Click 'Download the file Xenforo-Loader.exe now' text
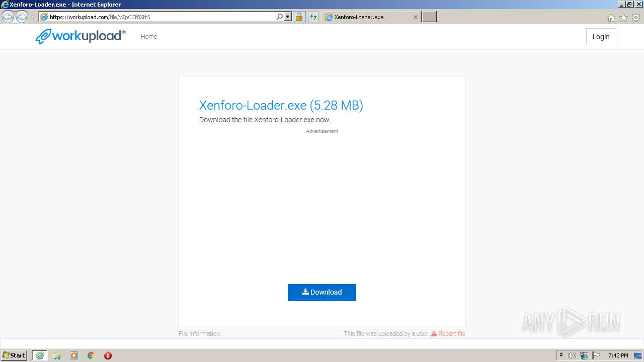644x362 pixels. coord(265,120)
